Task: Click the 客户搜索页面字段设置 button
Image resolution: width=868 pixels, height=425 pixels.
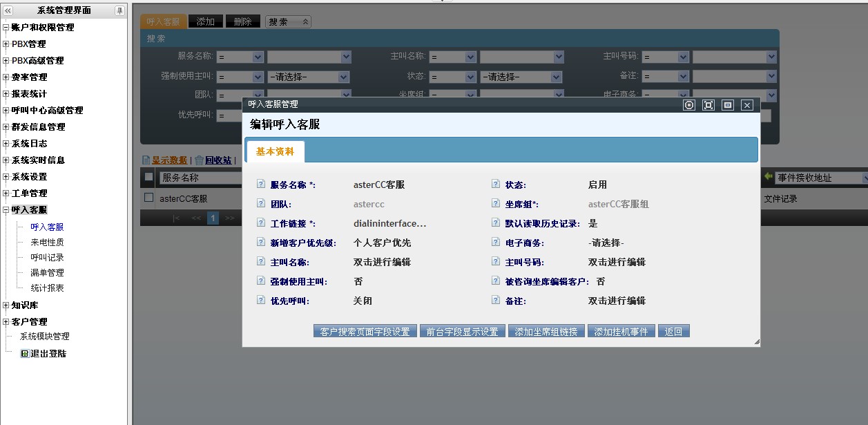Action: [365, 332]
